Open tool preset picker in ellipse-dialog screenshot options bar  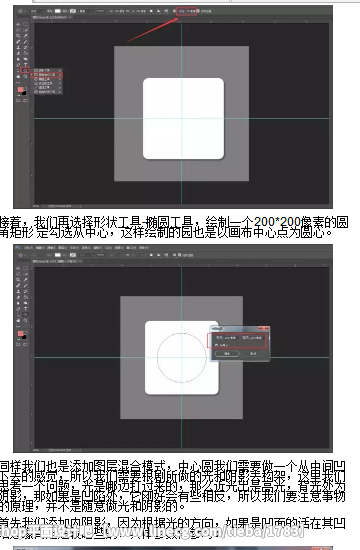point(21,255)
